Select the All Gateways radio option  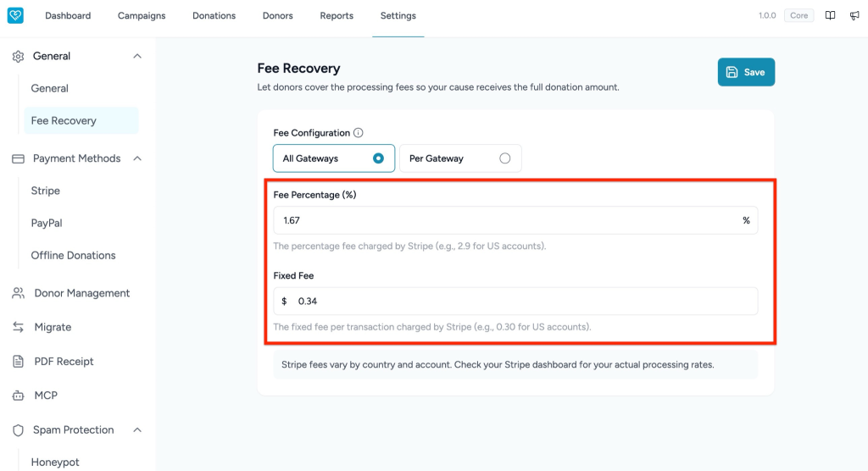pyautogui.click(x=334, y=158)
